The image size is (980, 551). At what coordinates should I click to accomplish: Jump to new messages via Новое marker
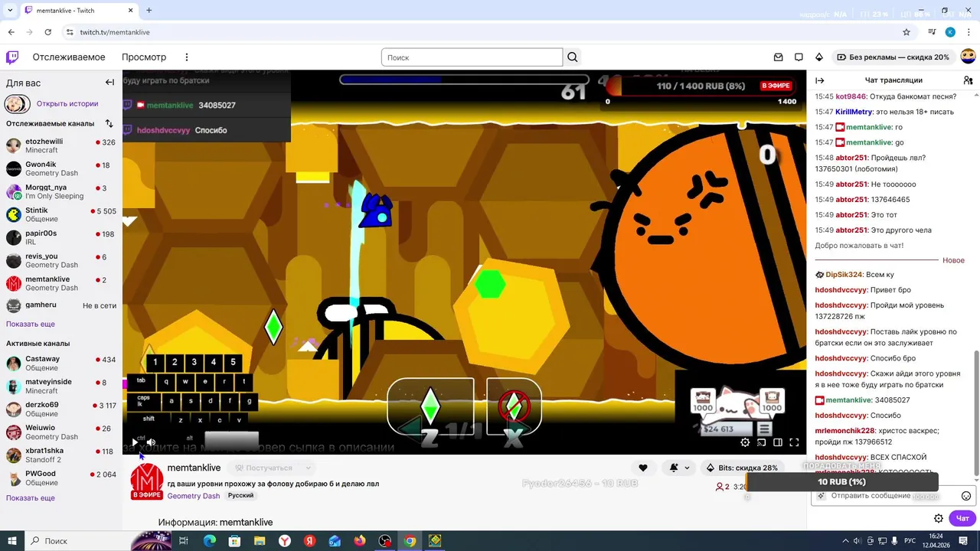pos(953,260)
